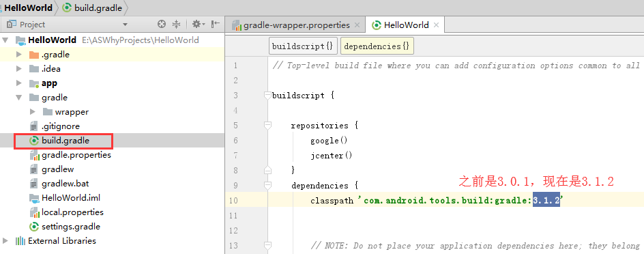Click the External Libraries icon

pyautogui.click(x=20, y=241)
